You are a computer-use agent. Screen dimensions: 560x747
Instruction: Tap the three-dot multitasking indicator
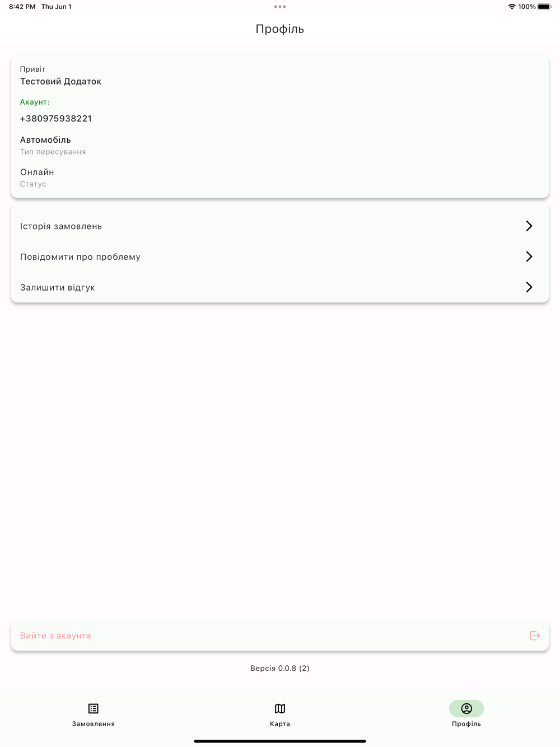(x=280, y=7)
